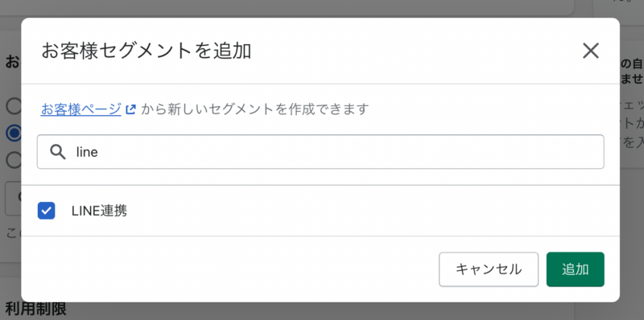Click the dimmed backdrop above the dialog

tap(287, 8)
